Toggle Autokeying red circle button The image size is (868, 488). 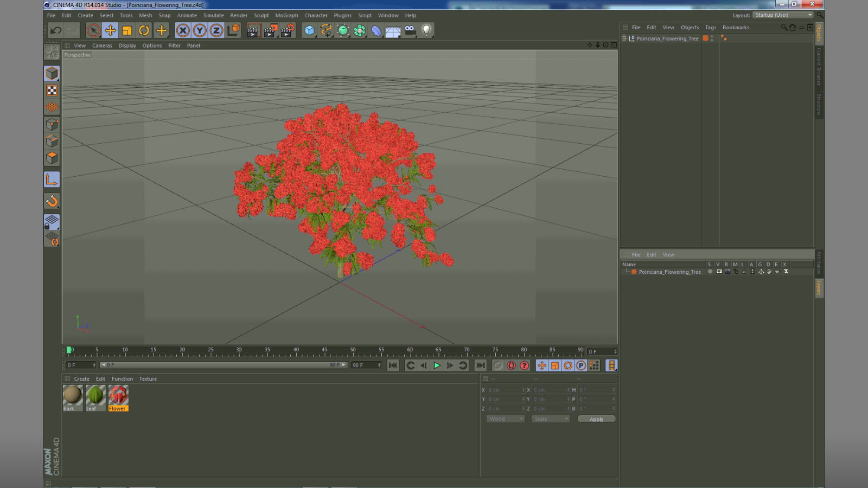coord(511,365)
